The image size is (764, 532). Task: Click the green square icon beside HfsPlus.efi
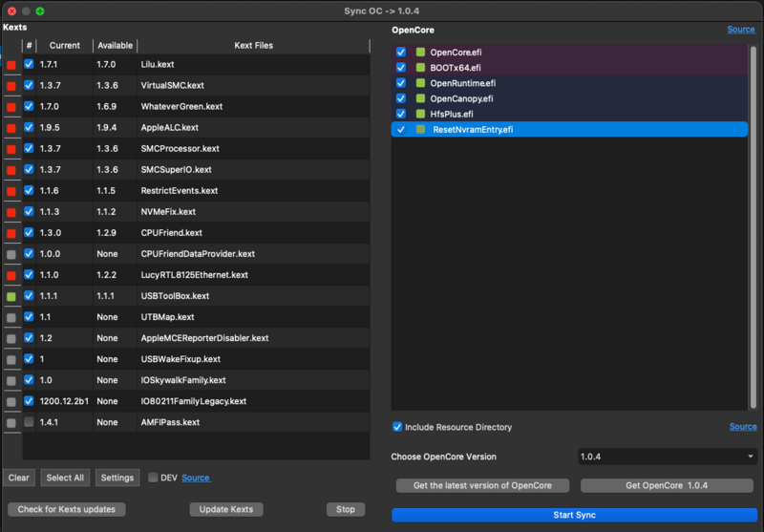click(x=419, y=114)
